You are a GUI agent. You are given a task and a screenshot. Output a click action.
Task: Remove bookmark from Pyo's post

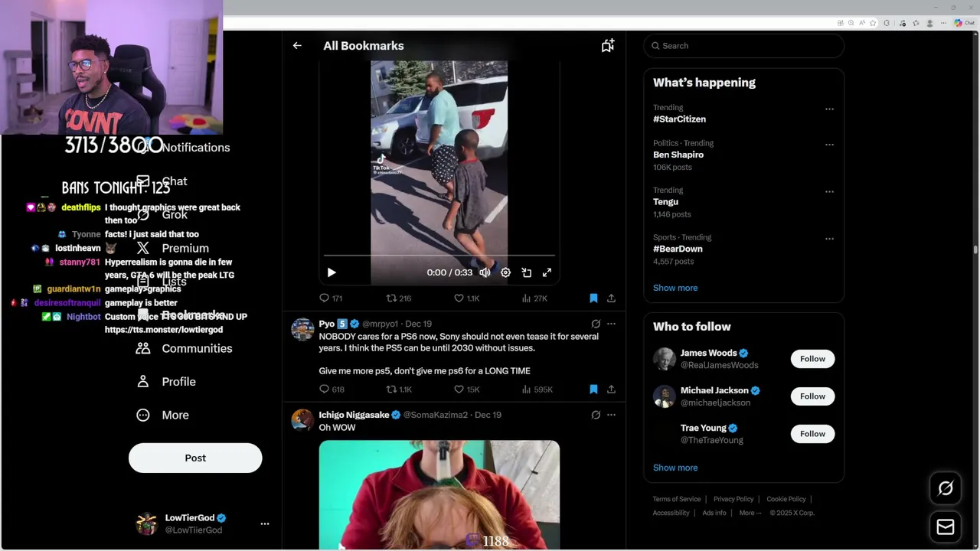(x=593, y=390)
